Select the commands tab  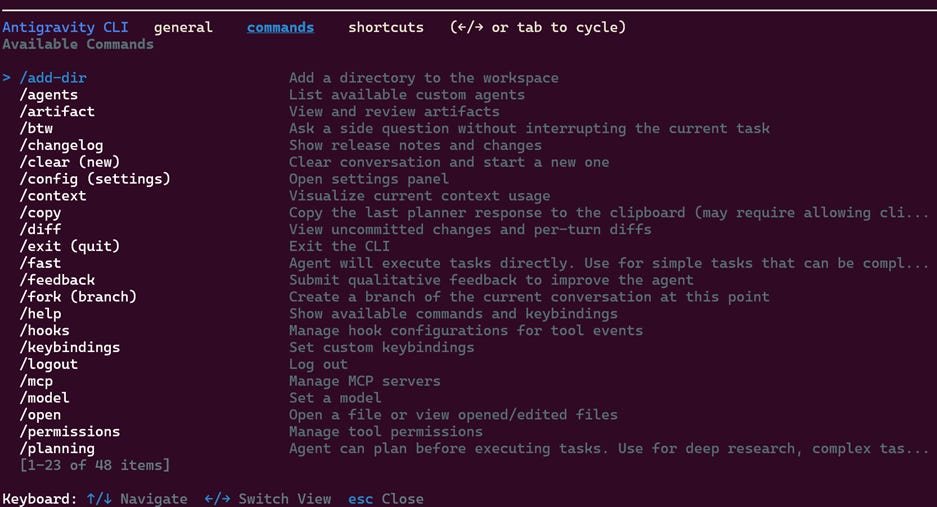tap(280, 28)
